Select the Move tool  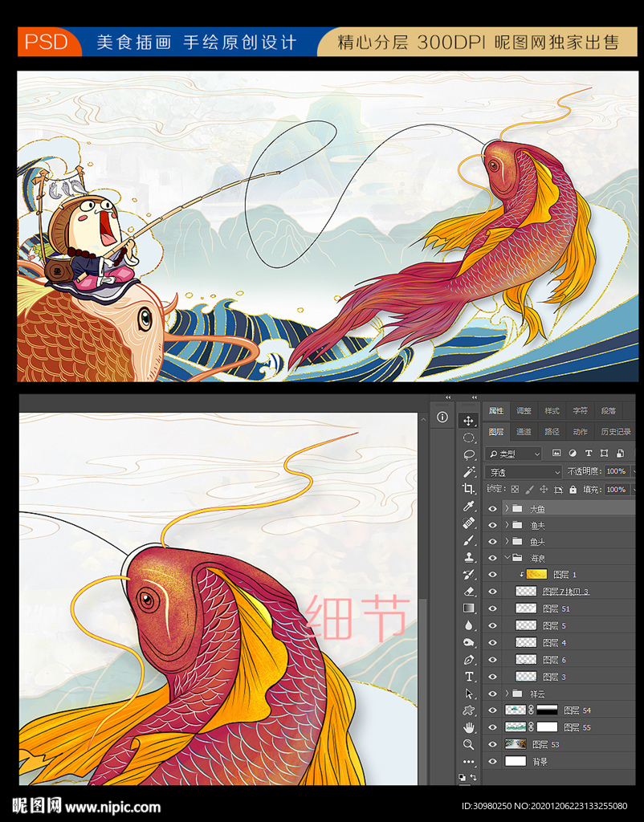[469, 421]
